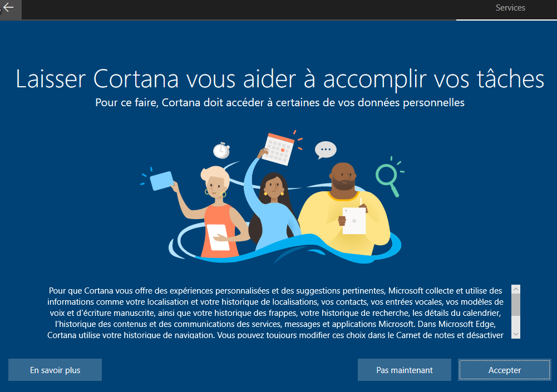Click the privacy description paragraph text
The image size is (557, 392).
tap(275, 312)
